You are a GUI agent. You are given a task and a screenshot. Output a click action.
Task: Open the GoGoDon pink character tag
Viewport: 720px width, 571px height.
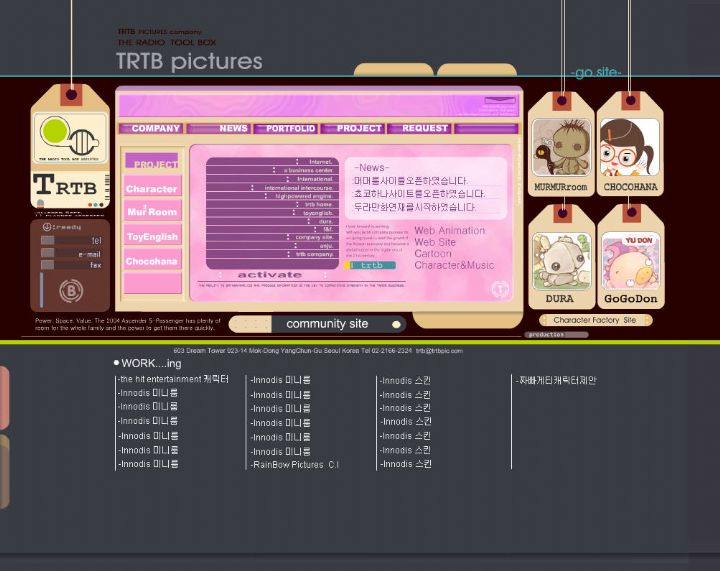(x=630, y=262)
